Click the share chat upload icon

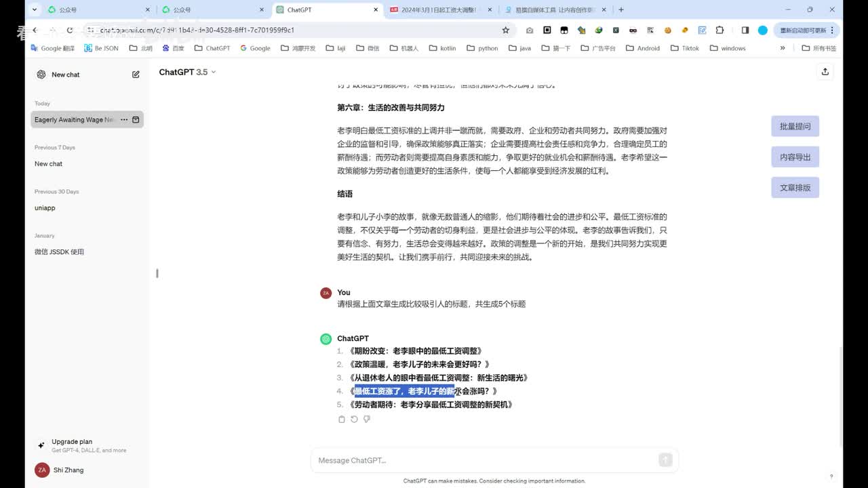click(825, 72)
